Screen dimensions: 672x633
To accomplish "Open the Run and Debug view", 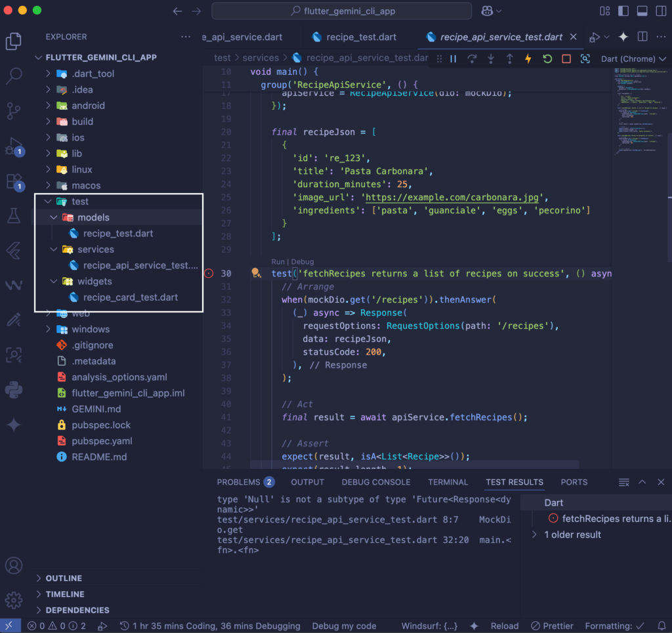I will [14, 146].
